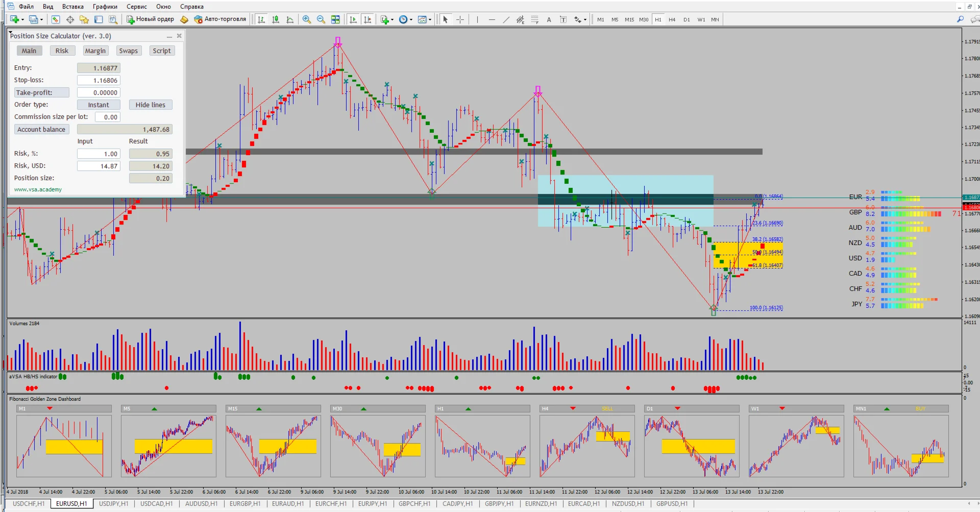The image size is (980, 512).
Task: Open the www.vsa.academy link
Action: (x=38, y=189)
